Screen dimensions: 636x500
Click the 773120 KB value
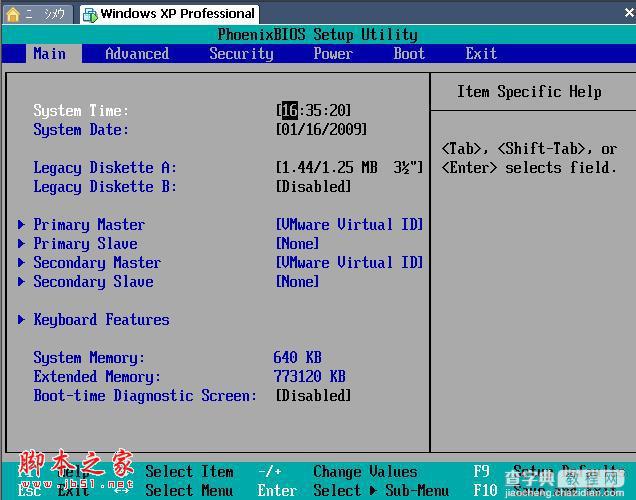(309, 376)
